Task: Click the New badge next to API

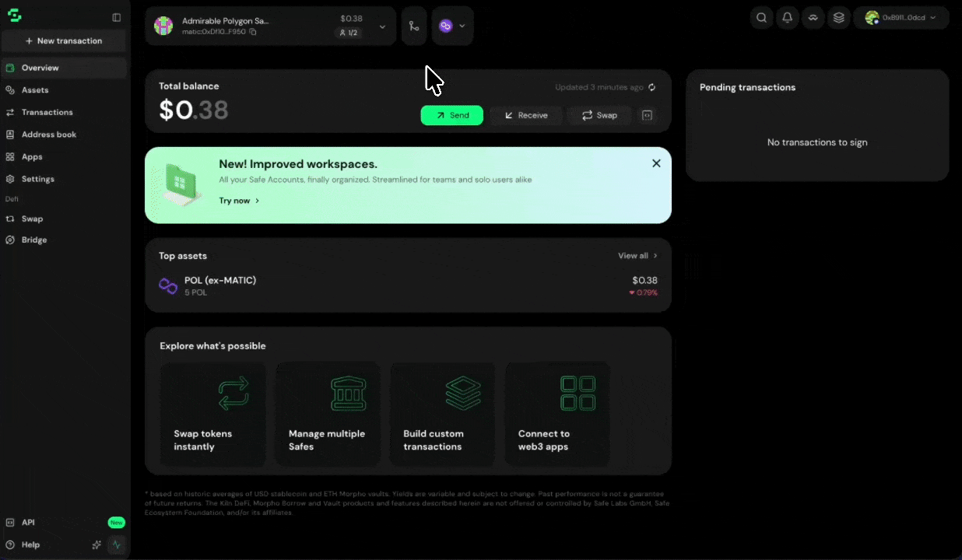Action: (x=117, y=523)
